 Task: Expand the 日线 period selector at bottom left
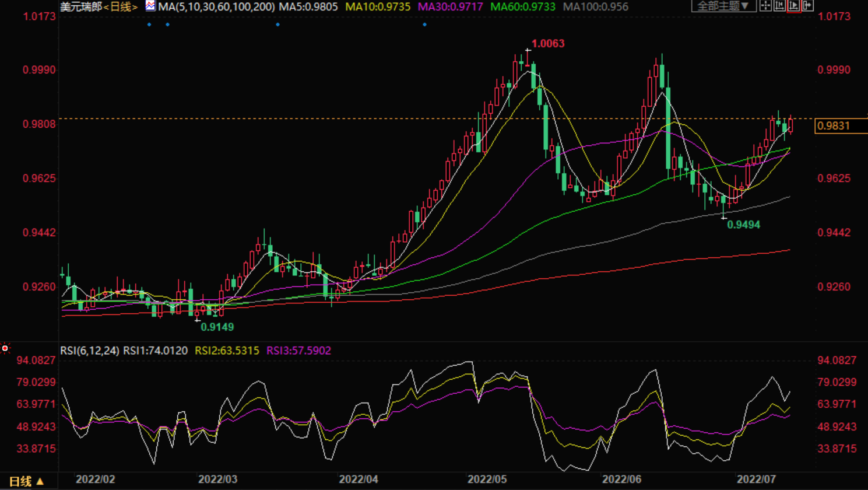(27, 481)
